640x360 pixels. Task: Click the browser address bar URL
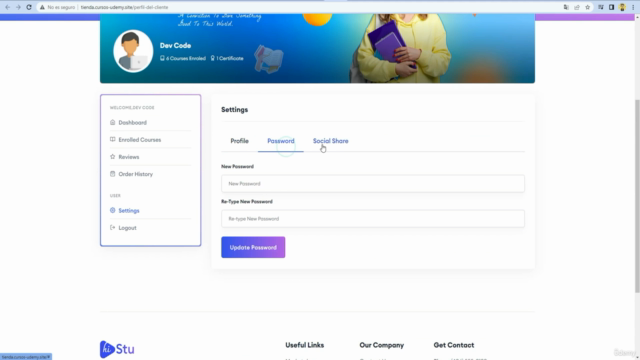point(124,7)
